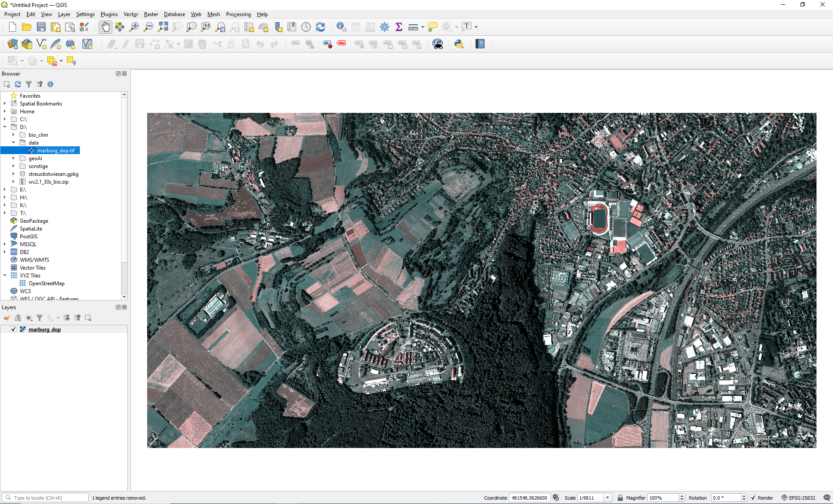The width and height of the screenshot is (833, 504).
Task: Create a new project with the blank page icon
Action: [x=13, y=27]
